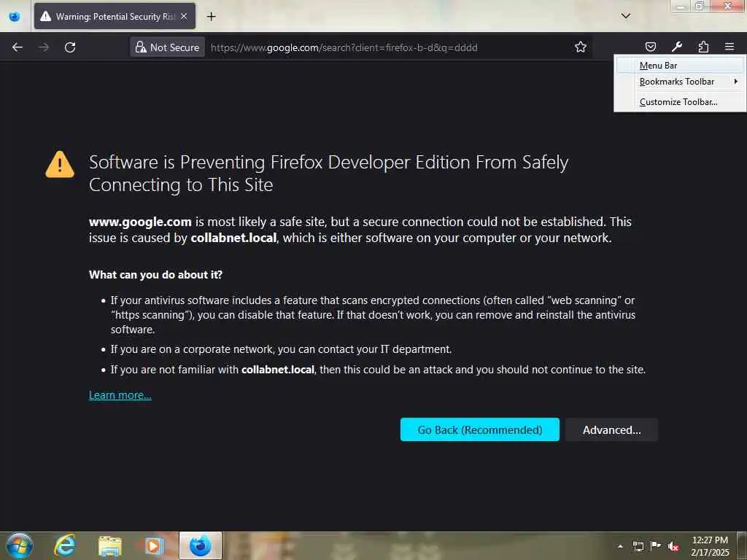This screenshot has height=560, width=747.
Task: Show hidden system tray icons arrow
Action: pos(620,546)
